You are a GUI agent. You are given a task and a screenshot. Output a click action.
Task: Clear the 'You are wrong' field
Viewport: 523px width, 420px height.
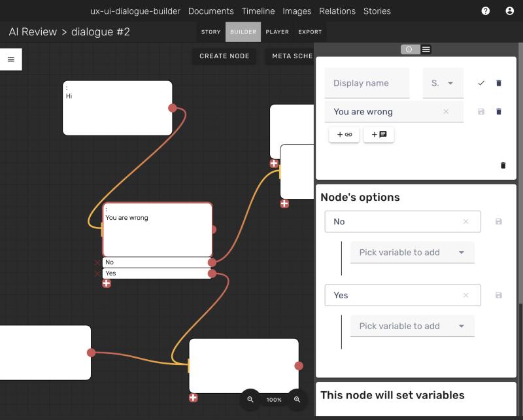(x=446, y=111)
